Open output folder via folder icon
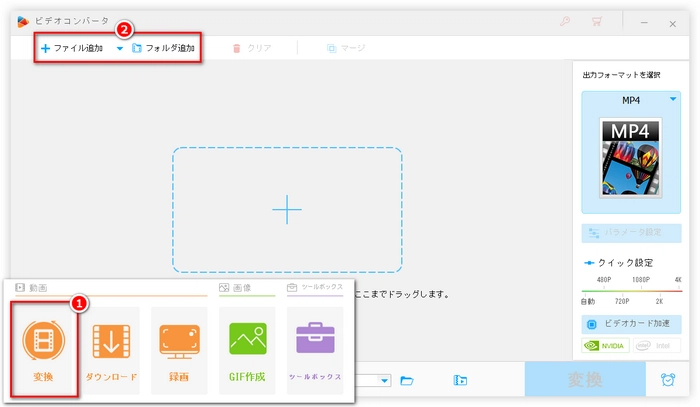The width and height of the screenshot is (700, 407). [407, 380]
